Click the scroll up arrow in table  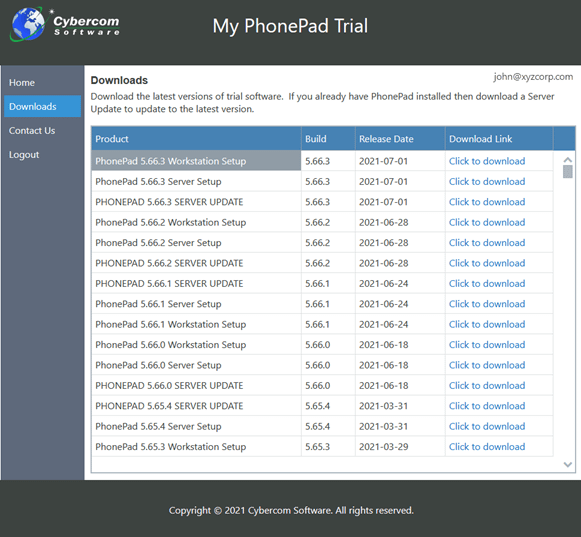tap(568, 160)
